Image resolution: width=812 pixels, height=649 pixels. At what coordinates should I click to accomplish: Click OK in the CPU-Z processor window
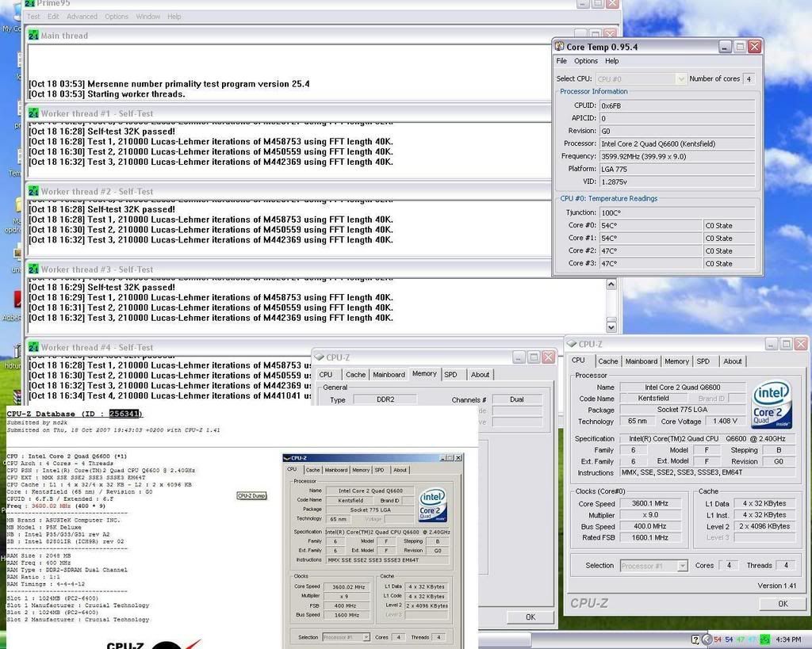783,604
